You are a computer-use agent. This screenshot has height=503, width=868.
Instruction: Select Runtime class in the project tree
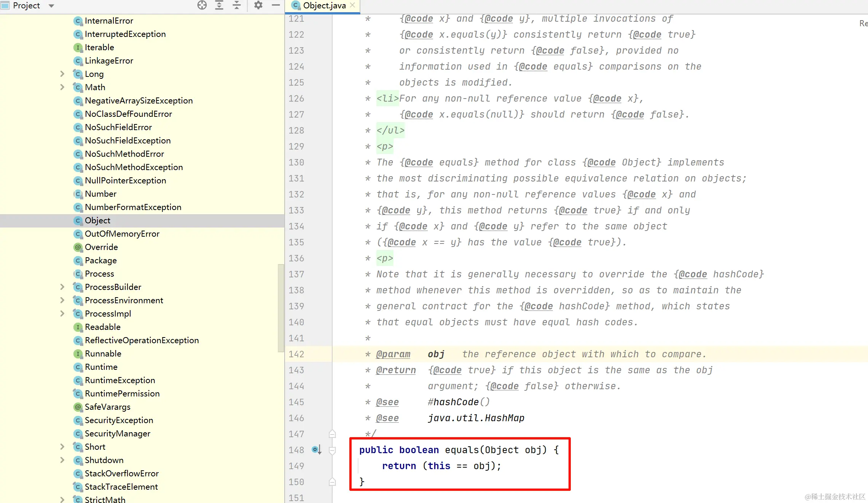click(101, 367)
